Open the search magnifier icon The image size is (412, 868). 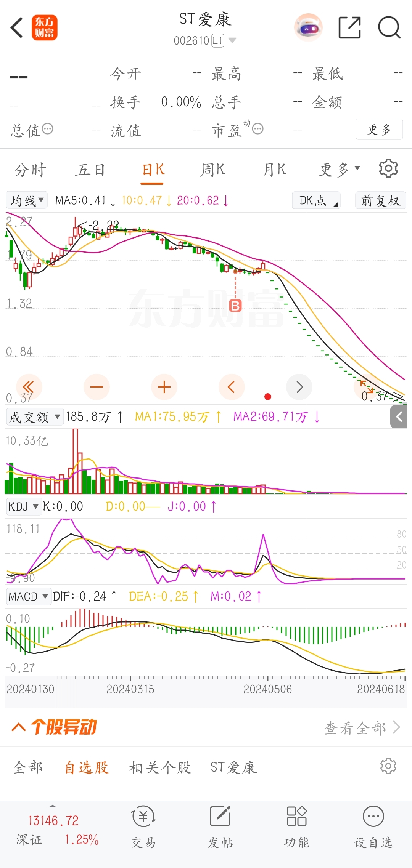pyautogui.click(x=389, y=27)
